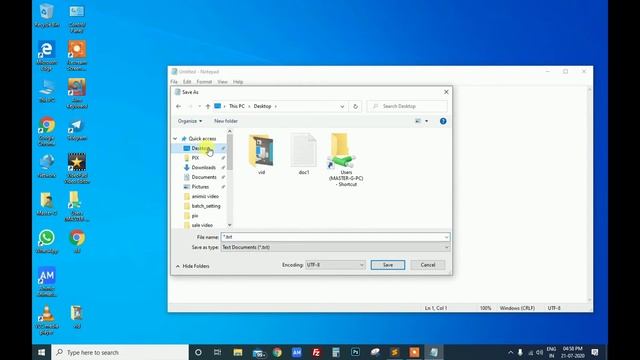The height and width of the screenshot is (360, 640).
Task: Select the Users (MASTER-G-PC) shortcut icon
Action: tap(343, 151)
